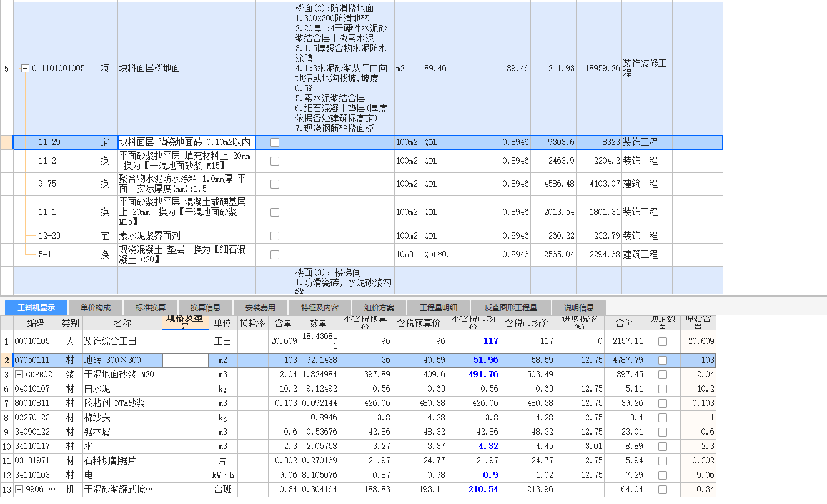Tick the checkbox in row 11-29

click(x=275, y=142)
